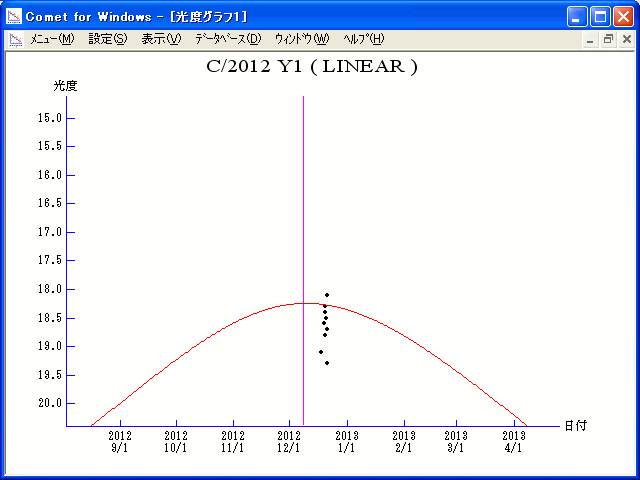Click the 2013 4/1 date label
The width and height of the screenshot is (640, 480).
[514, 442]
